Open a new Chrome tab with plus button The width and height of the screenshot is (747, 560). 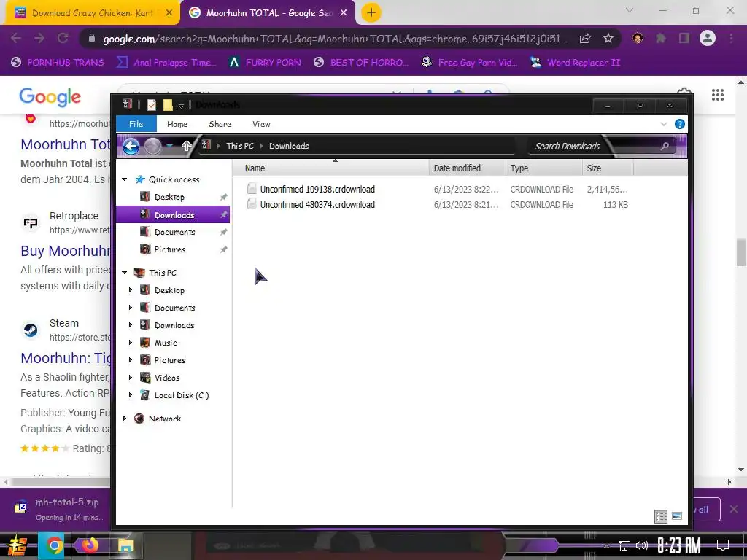(371, 13)
